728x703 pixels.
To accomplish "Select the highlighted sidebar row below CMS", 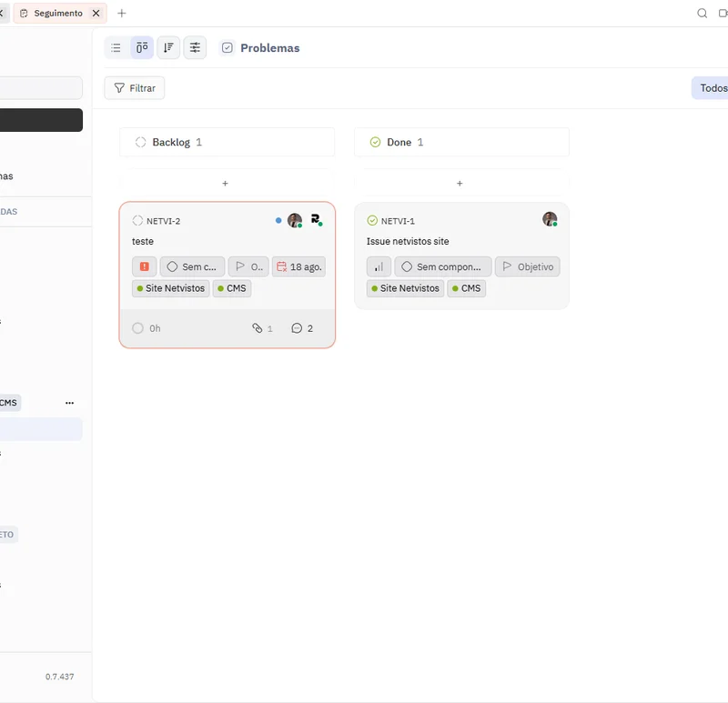I will click(x=41, y=428).
